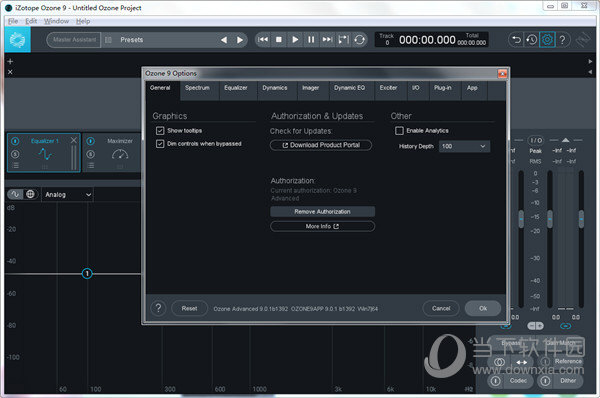Image resolution: width=600 pixels, height=398 pixels.
Task: Click the I/O meter toggle label
Action: pos(536,140)
